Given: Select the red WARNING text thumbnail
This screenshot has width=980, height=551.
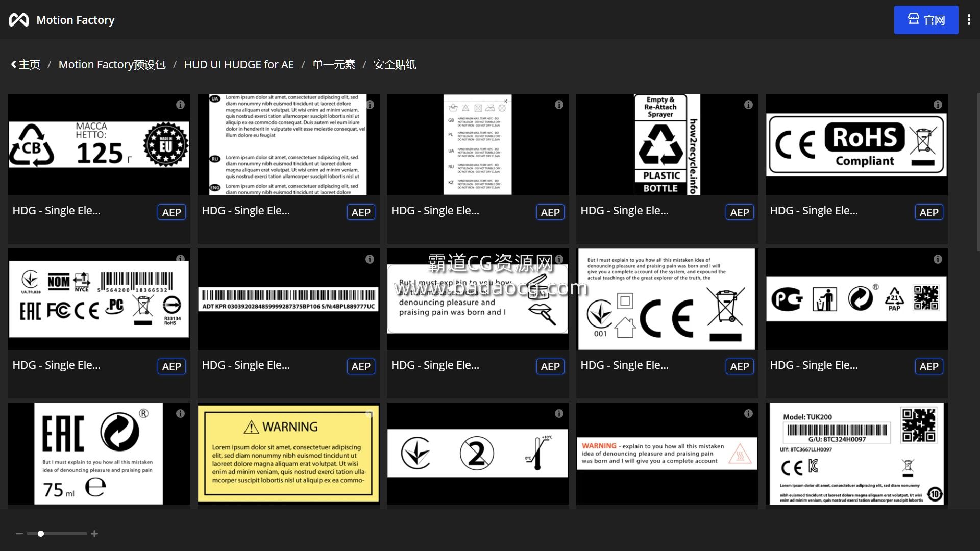Looking at the screenshot, I should click(x=667, y=454).
